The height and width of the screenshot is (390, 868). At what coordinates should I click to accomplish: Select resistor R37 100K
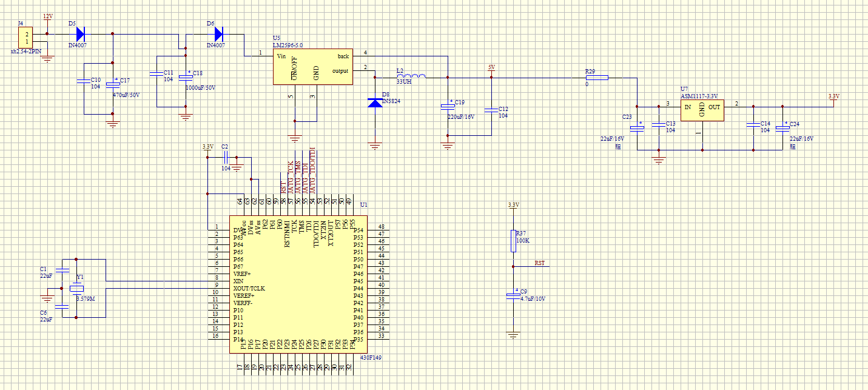(x=514, y=240)
